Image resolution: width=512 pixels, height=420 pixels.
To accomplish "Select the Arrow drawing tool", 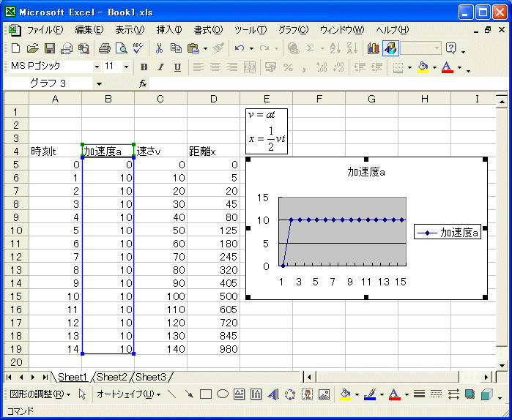I will (188, 394).
